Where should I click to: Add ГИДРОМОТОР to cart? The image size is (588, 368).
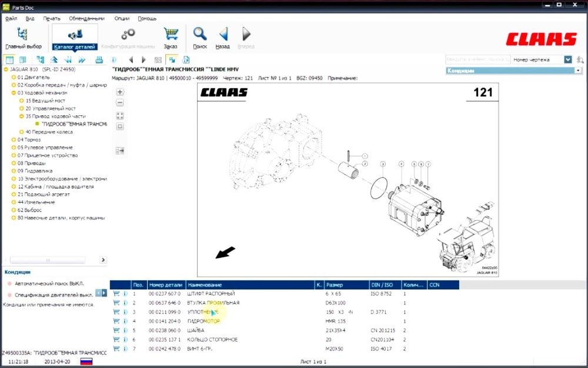pyautogui.click(x=116, y=321)
